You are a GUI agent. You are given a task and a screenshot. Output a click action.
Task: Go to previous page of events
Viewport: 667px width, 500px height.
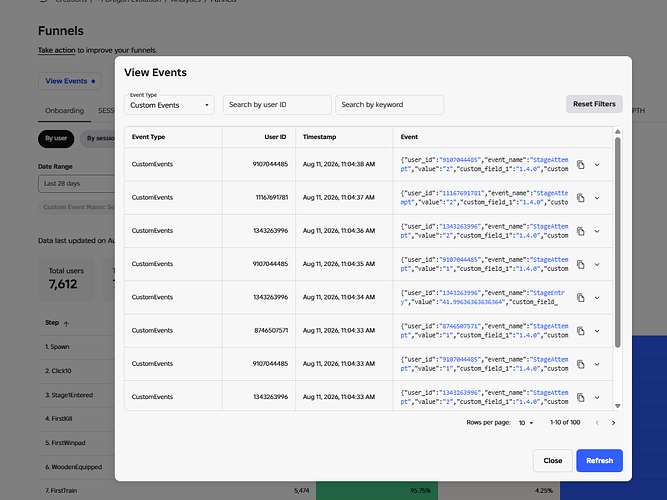(x=597, y=423)
